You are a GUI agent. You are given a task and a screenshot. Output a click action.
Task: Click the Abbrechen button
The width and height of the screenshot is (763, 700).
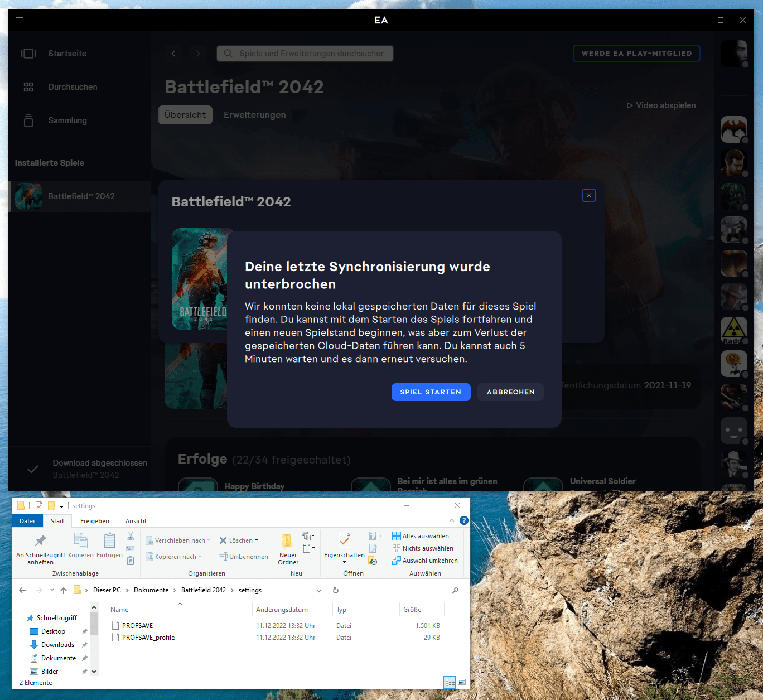[x=510, y=392]
